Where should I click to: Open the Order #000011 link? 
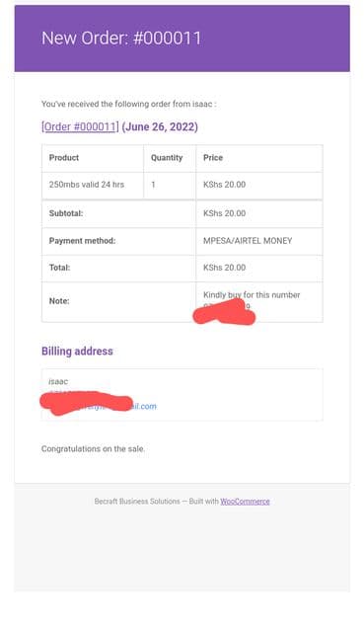tap(80, 126)
